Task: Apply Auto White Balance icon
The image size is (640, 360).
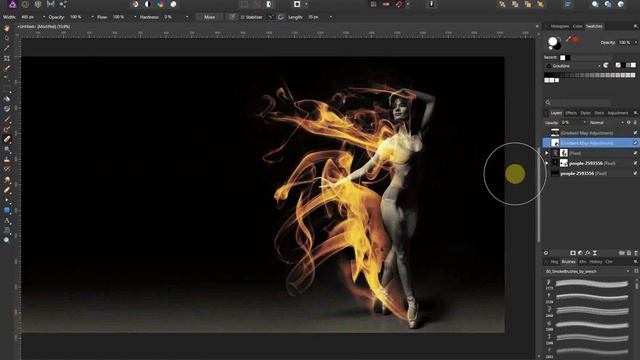Action: click(173, 4)
